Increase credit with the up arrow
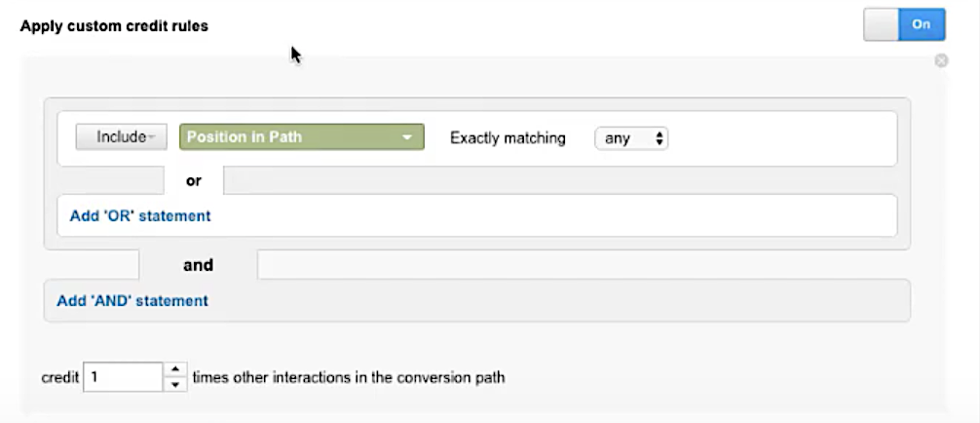 click(x=175, y=369)
